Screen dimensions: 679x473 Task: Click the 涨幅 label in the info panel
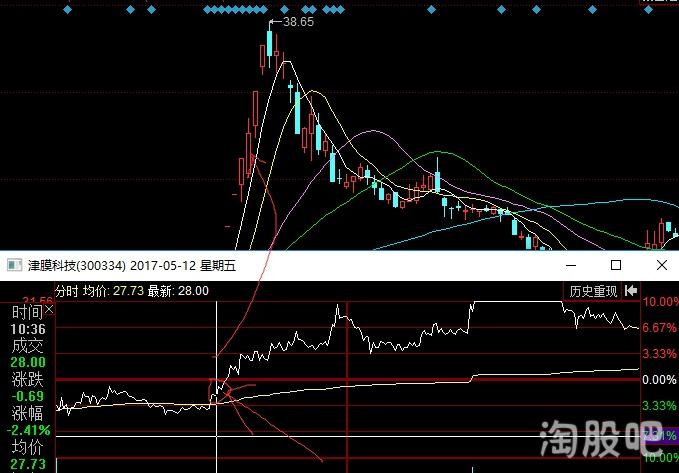pos(28,414)
